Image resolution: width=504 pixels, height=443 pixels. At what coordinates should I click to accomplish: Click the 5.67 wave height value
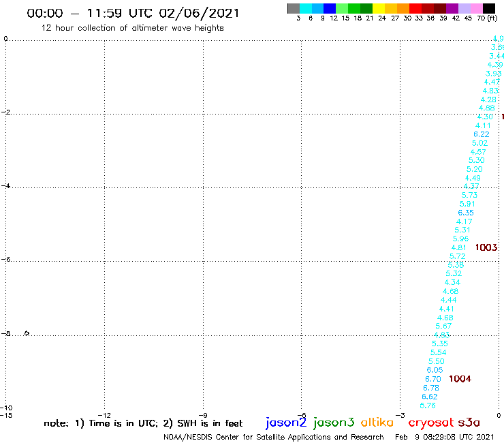coord(443,326)
